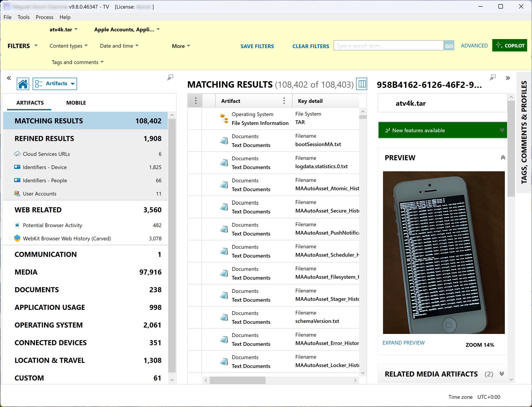This screenshot has width=532, height=407.
Task: Pin the left navigation pane
Action: 170,77
